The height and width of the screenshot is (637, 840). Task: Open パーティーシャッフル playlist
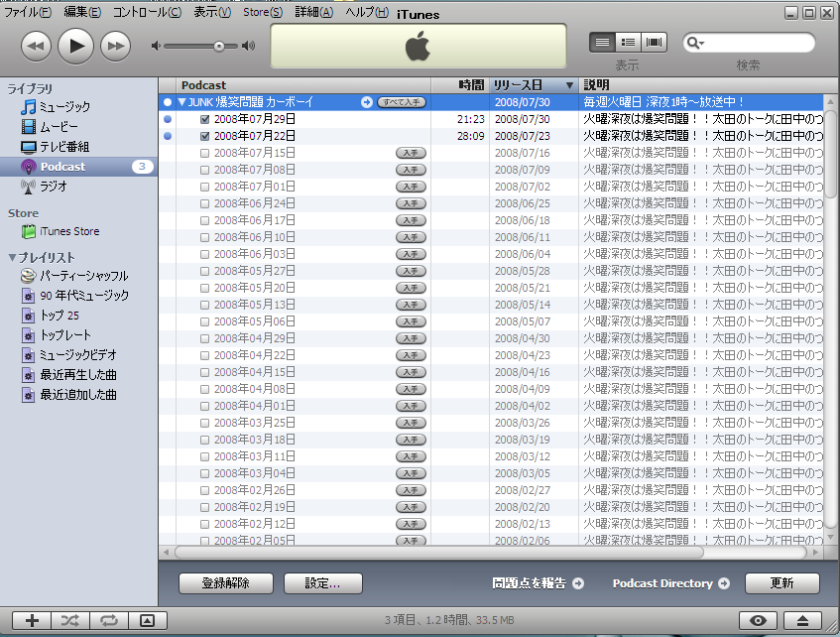click(x=74, y=276)
